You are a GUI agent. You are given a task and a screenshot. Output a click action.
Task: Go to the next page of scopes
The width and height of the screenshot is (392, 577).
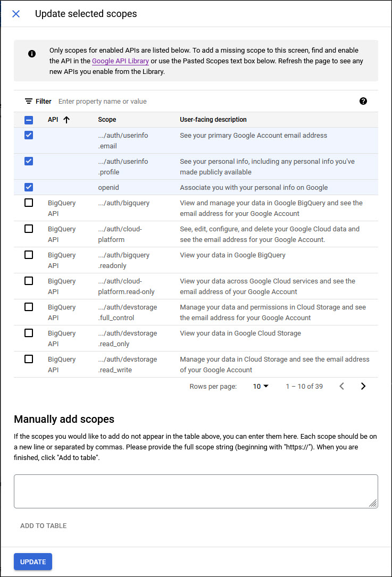[x=363, y=386]
